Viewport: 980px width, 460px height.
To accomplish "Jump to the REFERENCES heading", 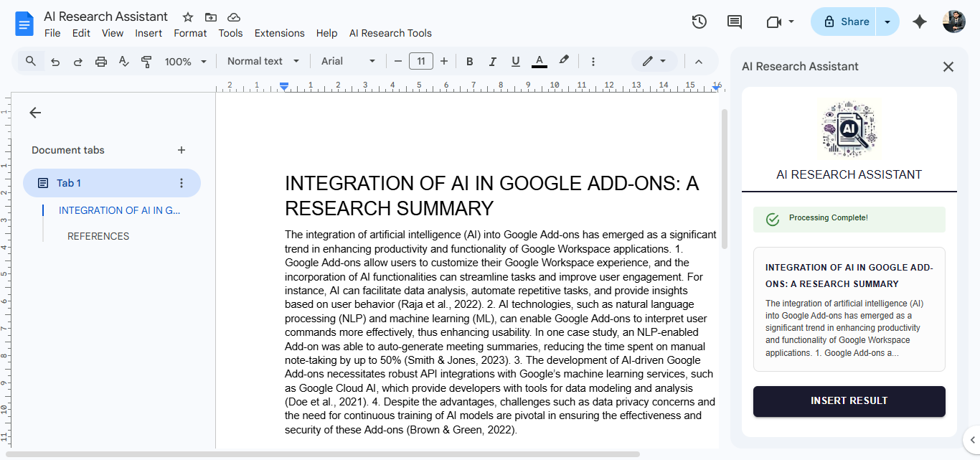I will (x=98, y=236).
